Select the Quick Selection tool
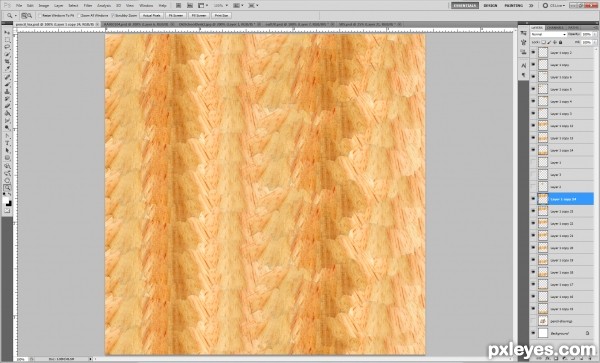 coord(7,55)
